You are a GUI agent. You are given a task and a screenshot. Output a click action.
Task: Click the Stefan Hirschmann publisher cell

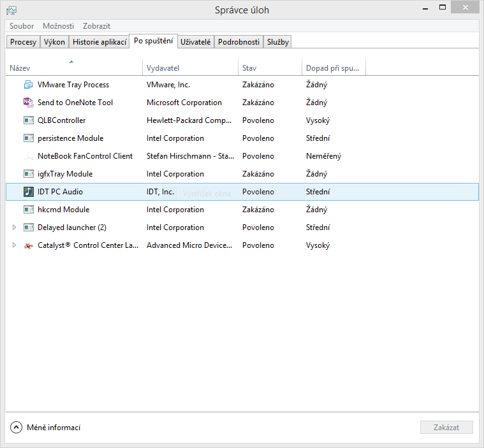190,156
